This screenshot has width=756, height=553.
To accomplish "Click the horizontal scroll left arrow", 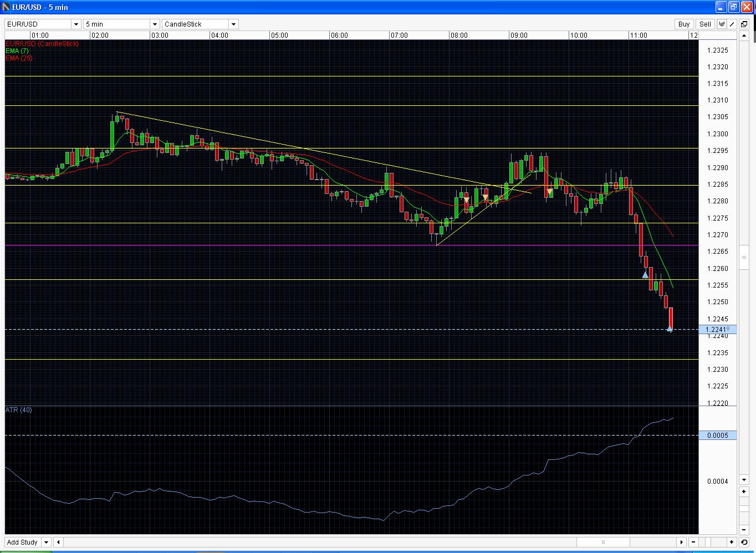I will click(x=58, y=542).
